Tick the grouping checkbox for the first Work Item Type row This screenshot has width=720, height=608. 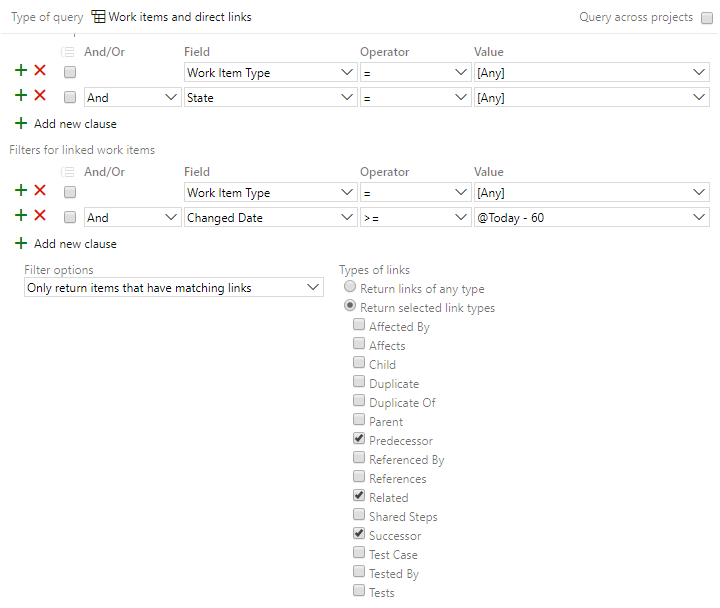tap(70, 72)
